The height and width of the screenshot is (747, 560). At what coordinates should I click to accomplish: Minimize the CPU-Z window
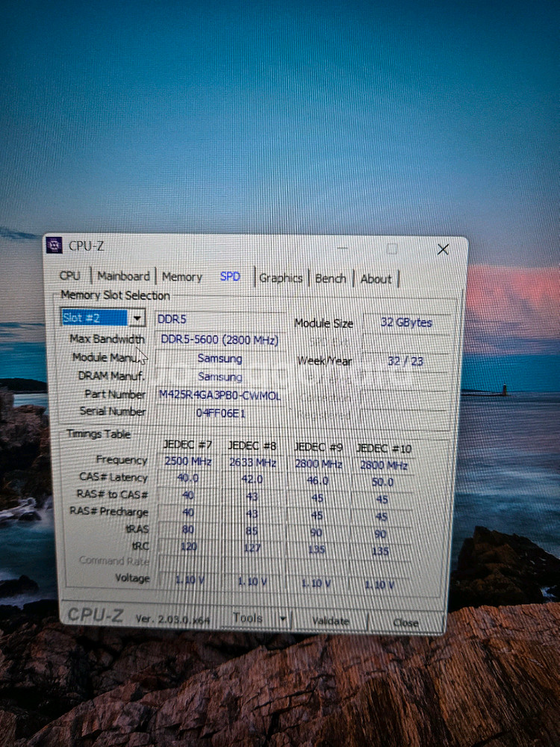[343, 248]
